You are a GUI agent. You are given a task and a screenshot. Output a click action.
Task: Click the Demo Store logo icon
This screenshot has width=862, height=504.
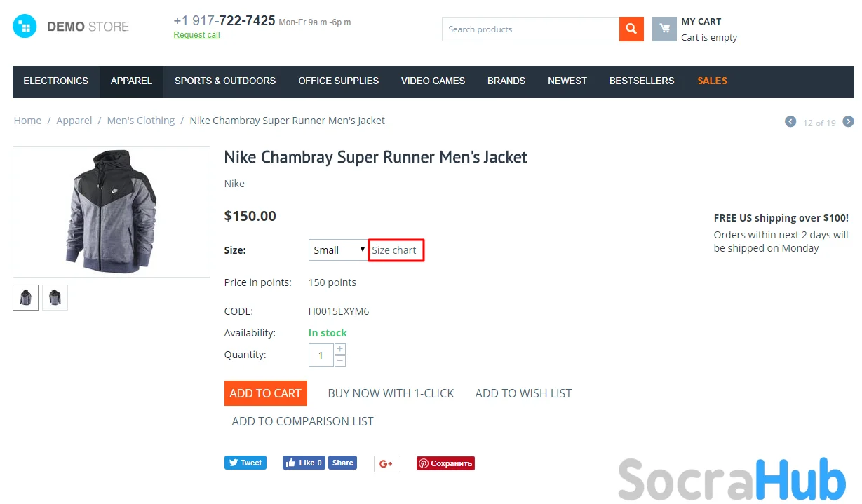point(25,27)
